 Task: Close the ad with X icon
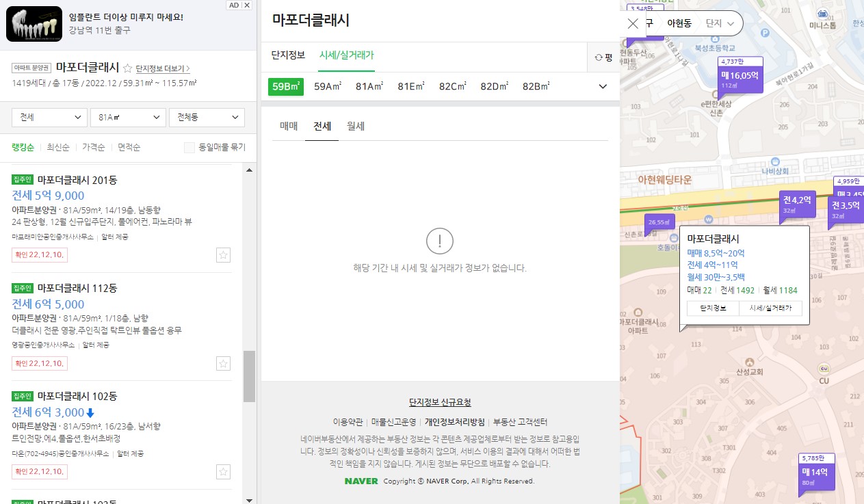247,5
